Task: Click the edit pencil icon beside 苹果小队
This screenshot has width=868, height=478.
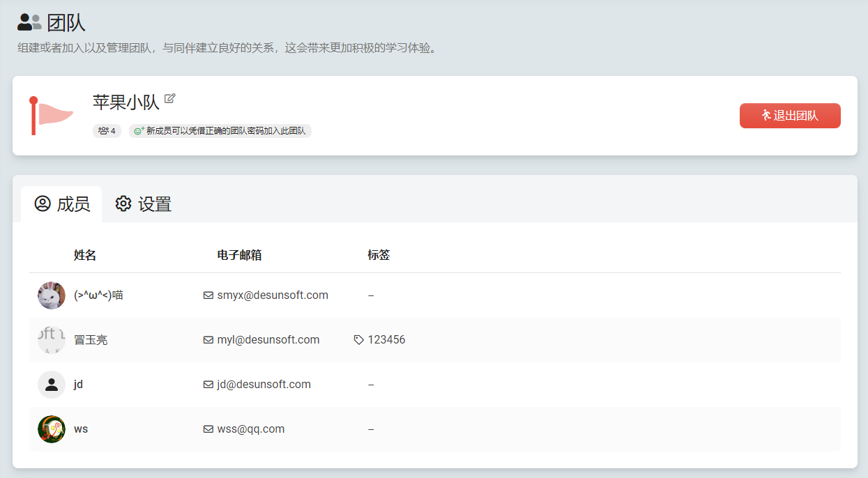Action: coord(170,99)
